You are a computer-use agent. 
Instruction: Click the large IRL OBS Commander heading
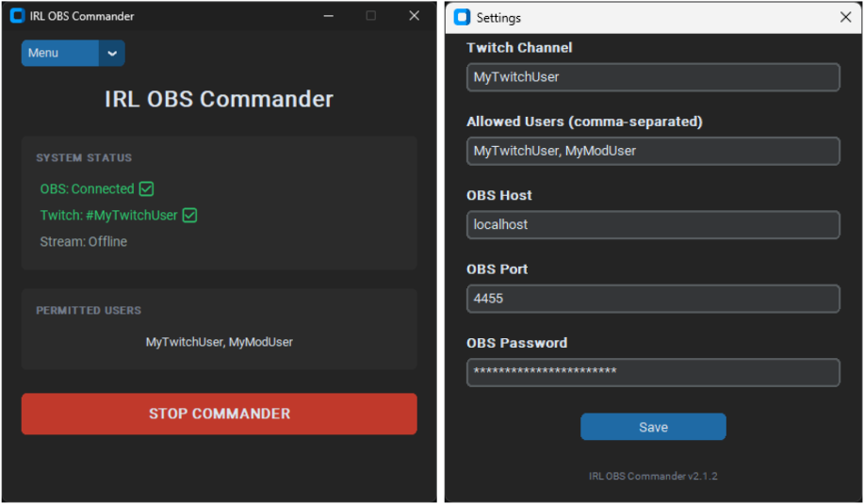click(x=220, y=99)
